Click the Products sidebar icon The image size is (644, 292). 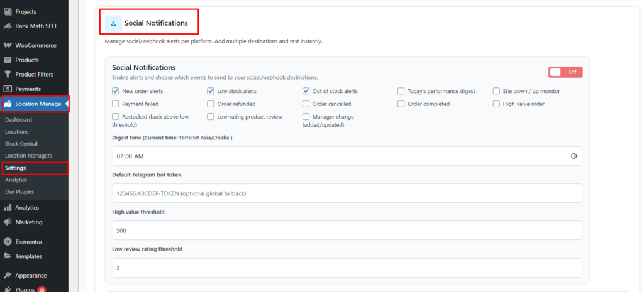[x=8, y=60]
